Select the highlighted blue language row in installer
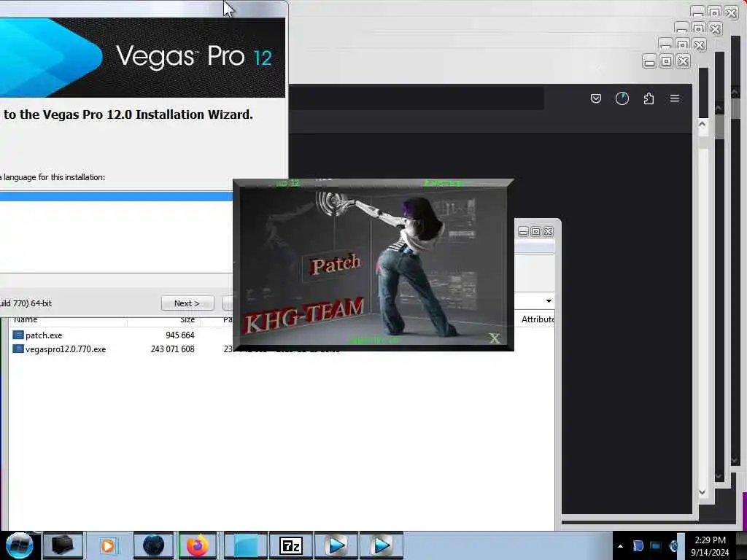The image size is (747, 560). pyautogui.click(x=116, y=195)
